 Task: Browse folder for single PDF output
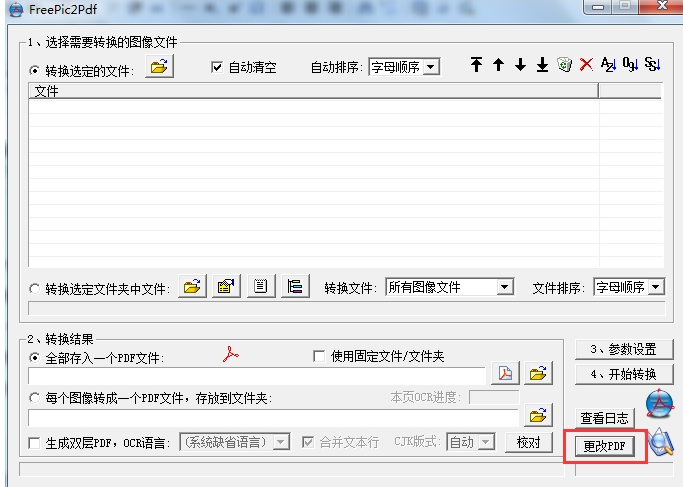pos(538,373)
